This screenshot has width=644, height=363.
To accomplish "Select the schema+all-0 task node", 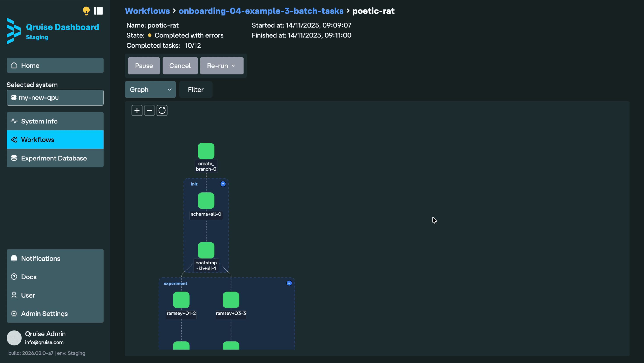I will (206, 201).
